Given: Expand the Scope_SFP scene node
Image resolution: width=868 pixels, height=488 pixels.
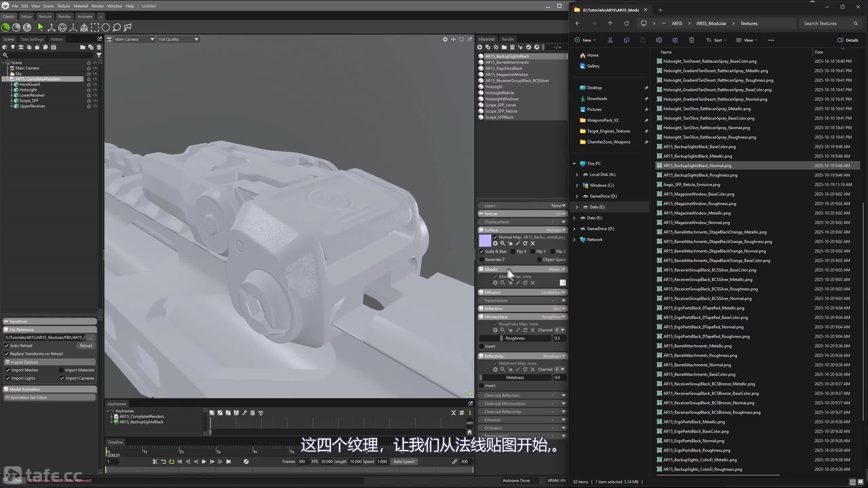Looking at the screenshot, I should click(x=11, y=101).
